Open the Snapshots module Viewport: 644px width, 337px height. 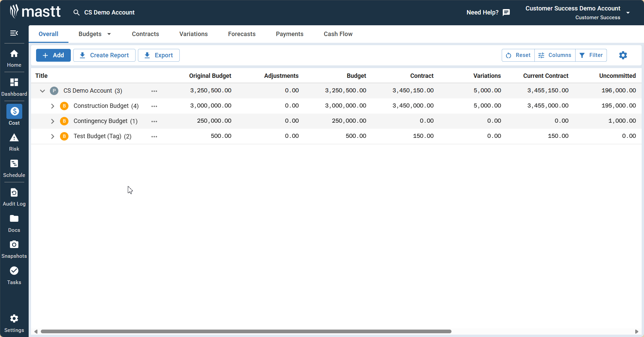click(14, 249)
